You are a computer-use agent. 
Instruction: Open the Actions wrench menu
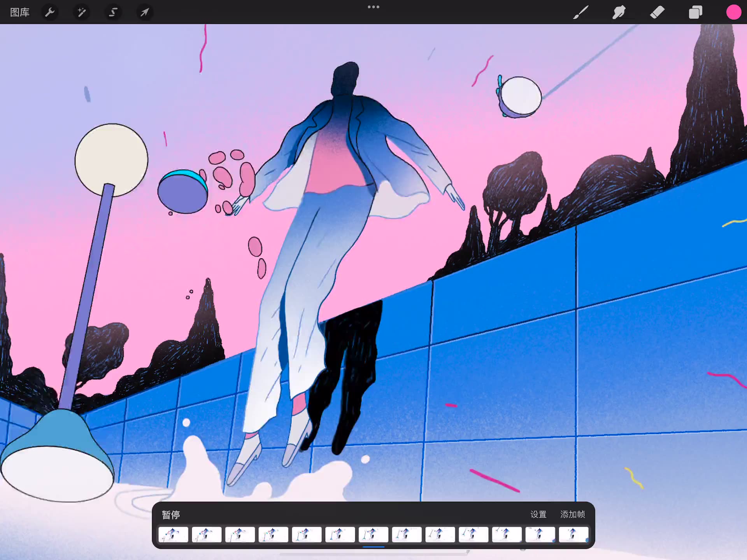click(x=50, y=12)
